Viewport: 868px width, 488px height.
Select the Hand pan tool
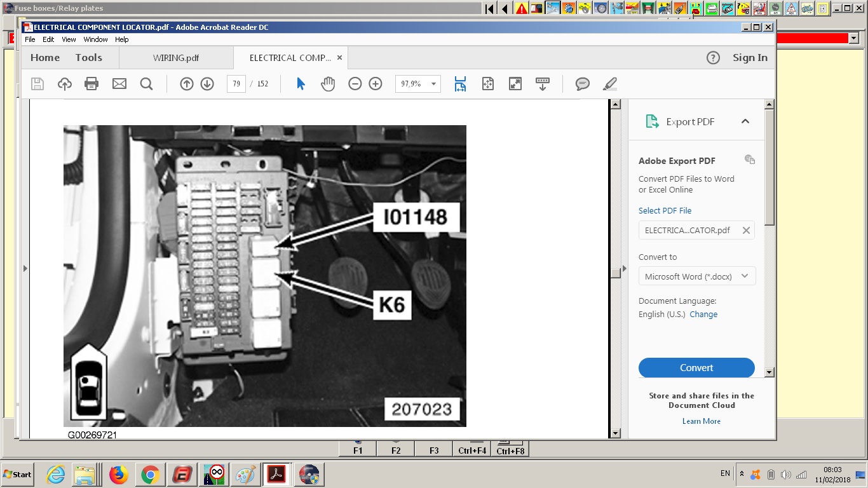[328, 84]
